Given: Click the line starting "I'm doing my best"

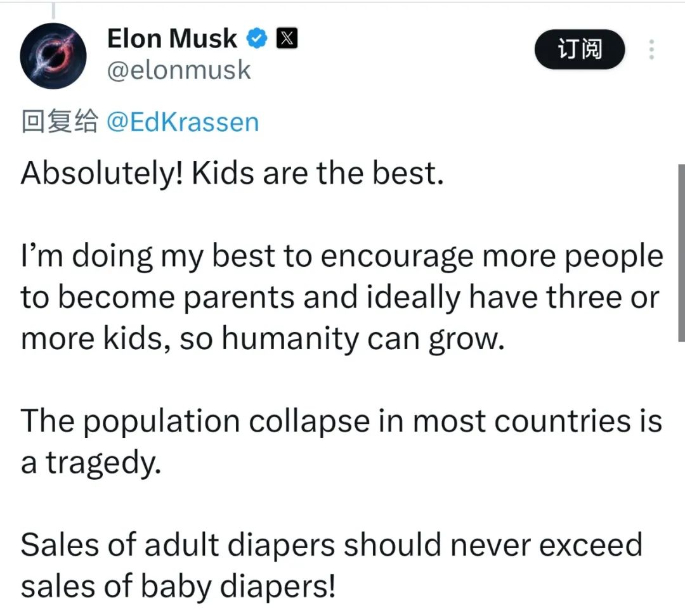Looking at the screenshot, I should (342, 257).
